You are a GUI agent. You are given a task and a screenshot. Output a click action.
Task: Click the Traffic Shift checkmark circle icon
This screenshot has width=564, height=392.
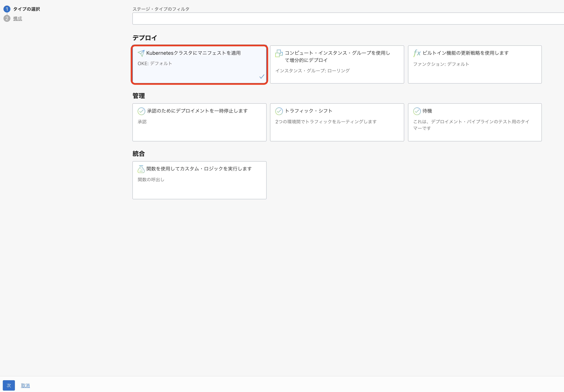click(x=279, y=111)
